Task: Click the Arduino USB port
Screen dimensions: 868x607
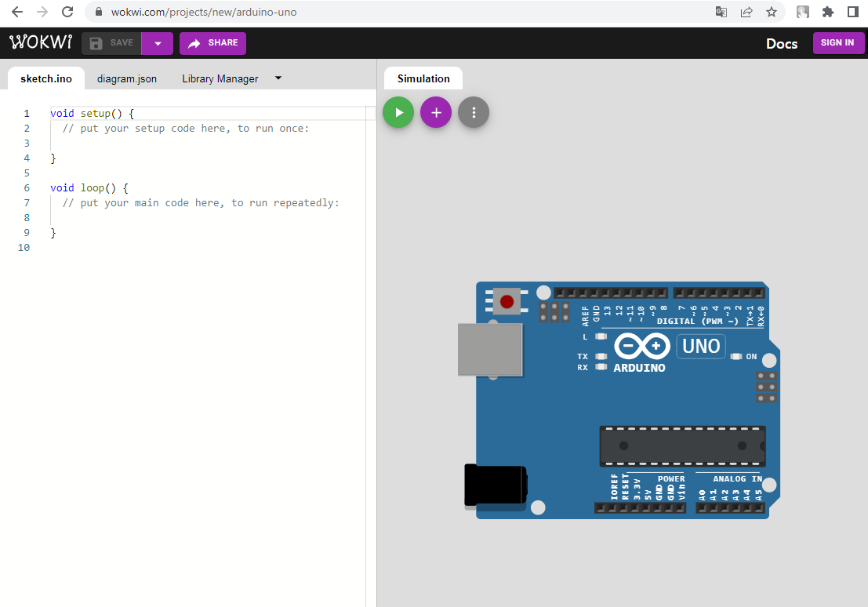Action: 490,350
